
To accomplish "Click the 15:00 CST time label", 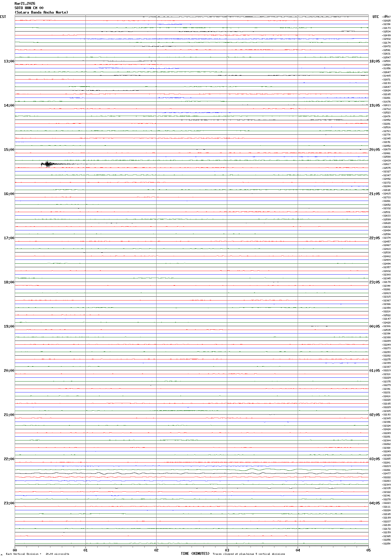I will [x=9, y=150].
